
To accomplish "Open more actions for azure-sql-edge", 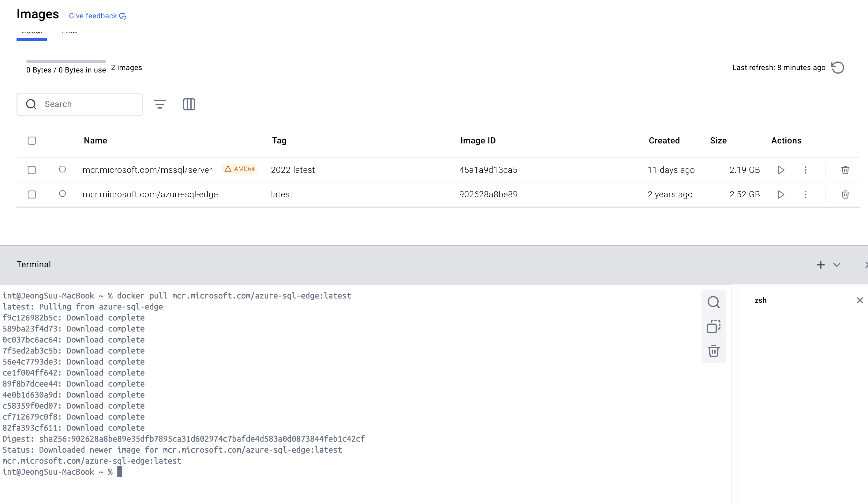I will [805, 195].
